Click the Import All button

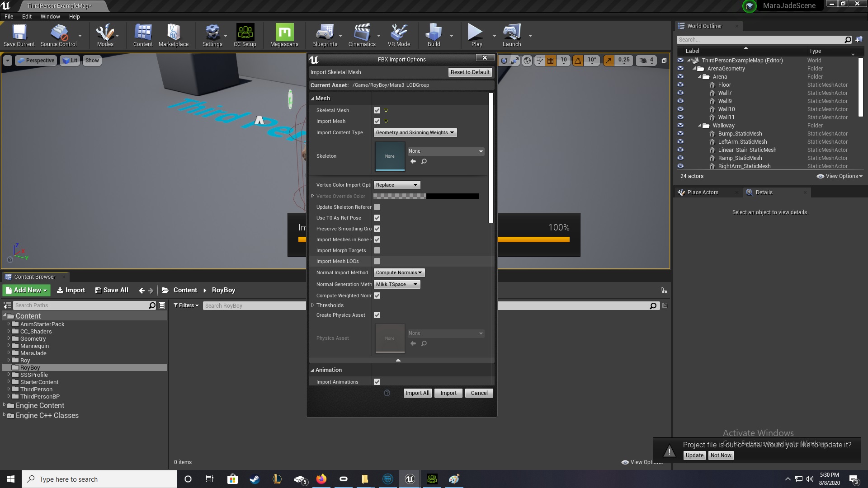(x=417, y=393)
